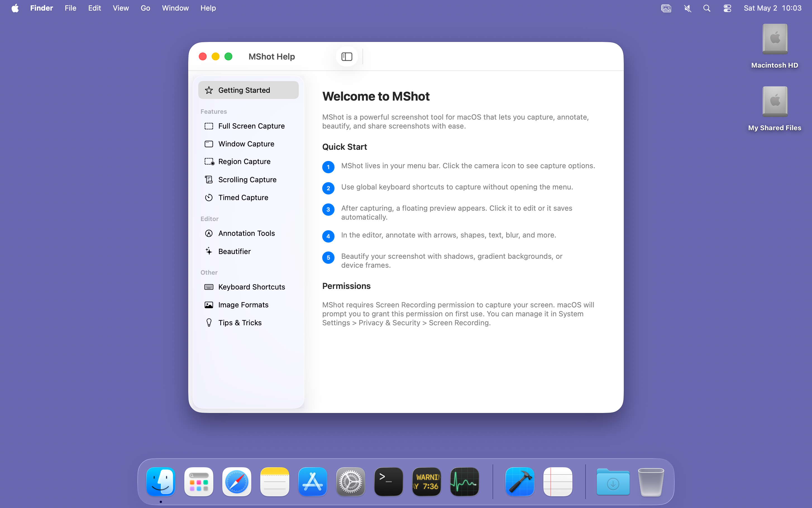Show the Keyboard Shortcuts page
The width and height of the screenshot is (812, 508).
[x=249, y=287]
